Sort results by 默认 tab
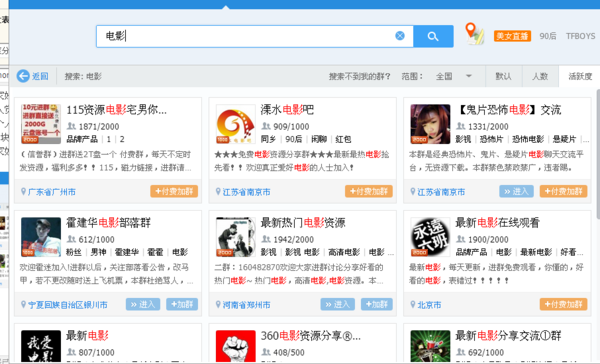Viewport: 600px width, 364px height. [x=504, y=76]
